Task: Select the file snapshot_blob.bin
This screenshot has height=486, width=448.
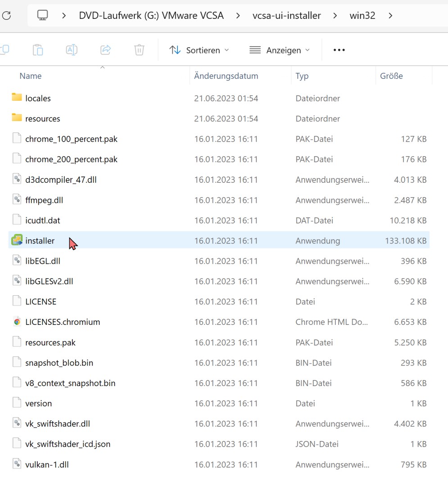Action: coord(59,363)
